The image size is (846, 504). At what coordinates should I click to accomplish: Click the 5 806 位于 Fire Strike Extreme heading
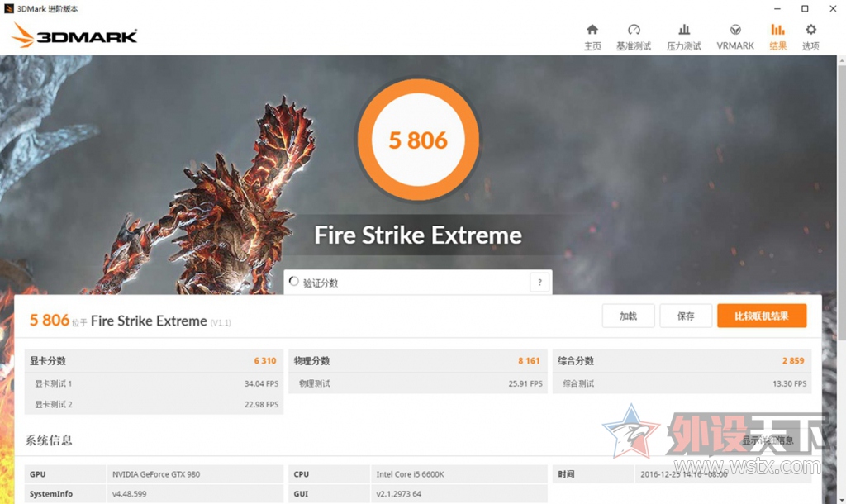(130, 321)
